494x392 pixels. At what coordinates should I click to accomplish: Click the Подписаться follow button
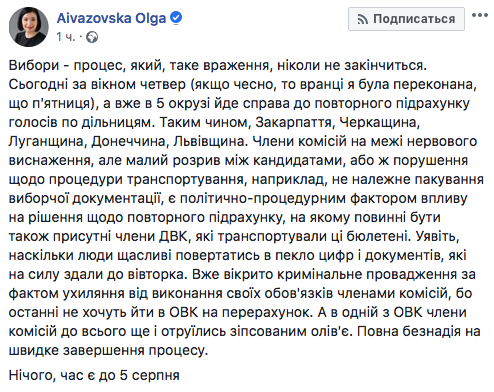coord(406,19)
